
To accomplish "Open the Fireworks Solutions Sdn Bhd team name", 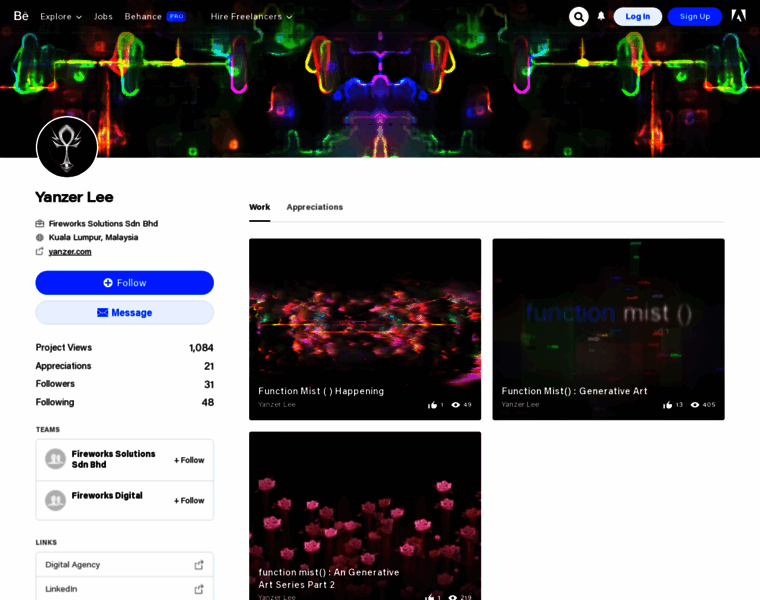I will (113, 459).
